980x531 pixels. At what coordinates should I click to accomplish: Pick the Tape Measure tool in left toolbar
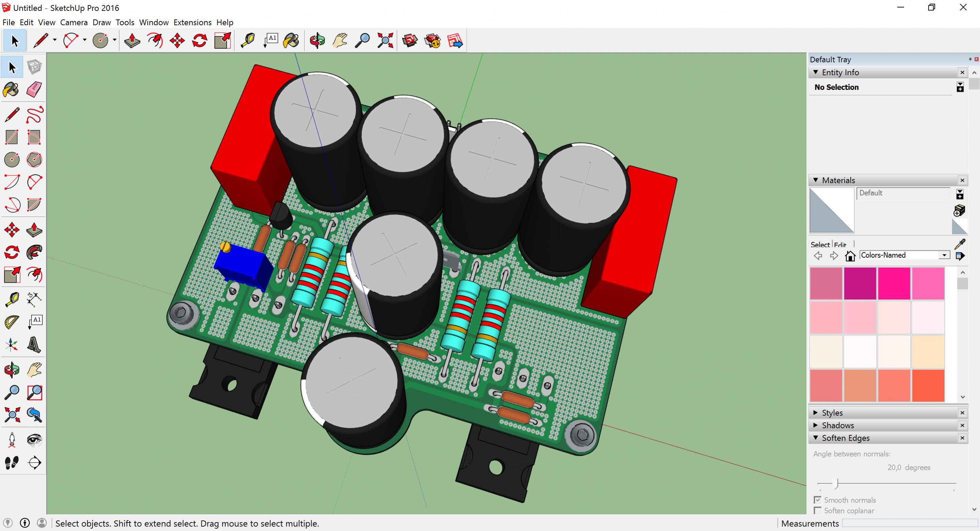pos(12,300)
